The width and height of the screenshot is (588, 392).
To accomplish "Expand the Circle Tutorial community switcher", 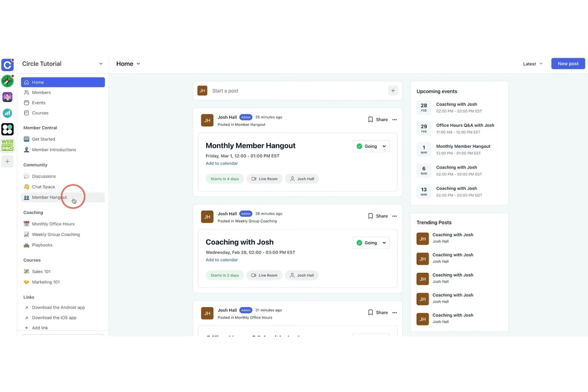I will (x=101, y=64).
